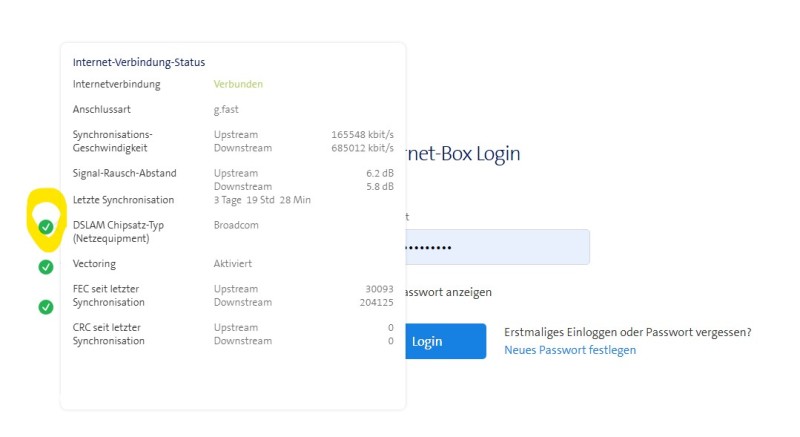Click the Internet-Verbindung-Status popup title
Image resolution: width=800 pixels, height=437 pixels.
click(x=139, y=62)
